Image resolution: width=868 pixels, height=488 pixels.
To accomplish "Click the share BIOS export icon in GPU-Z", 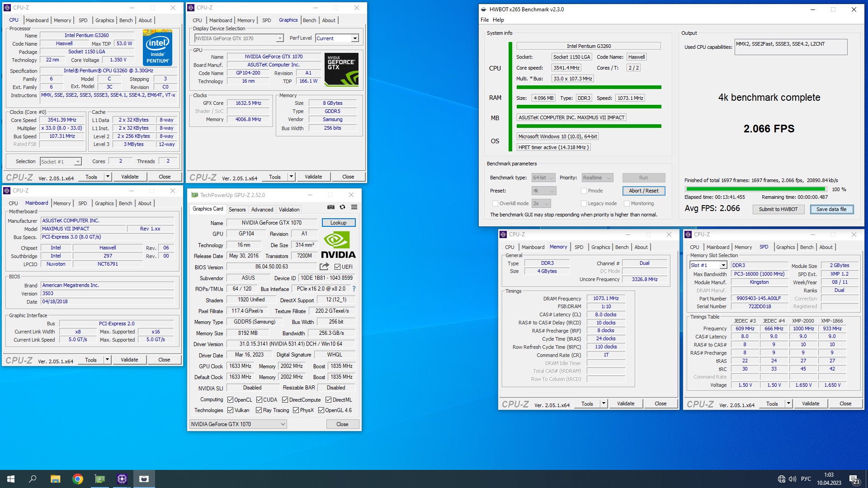I will point(324,267).
